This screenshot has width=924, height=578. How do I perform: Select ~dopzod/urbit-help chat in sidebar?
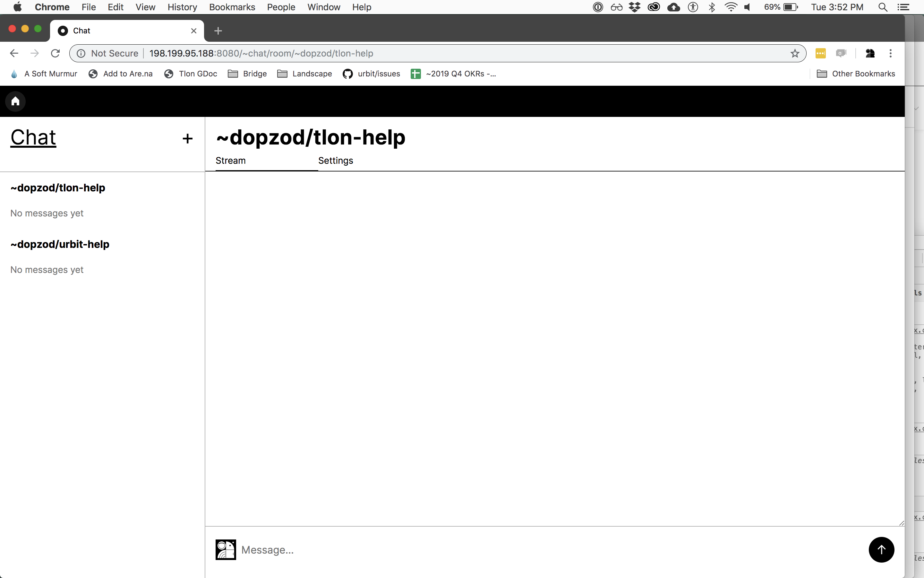pyautogui.click(x=60, y=244)
